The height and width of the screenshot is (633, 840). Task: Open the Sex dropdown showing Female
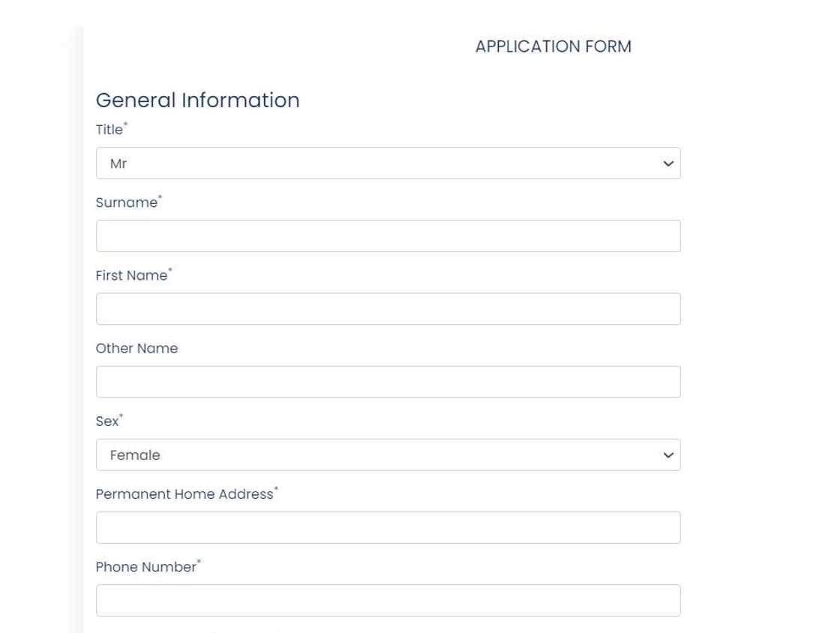[x=388, y=455]
